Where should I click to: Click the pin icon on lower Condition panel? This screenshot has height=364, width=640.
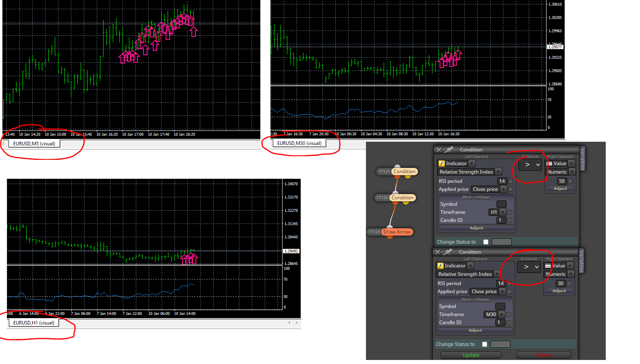point(448,252)
